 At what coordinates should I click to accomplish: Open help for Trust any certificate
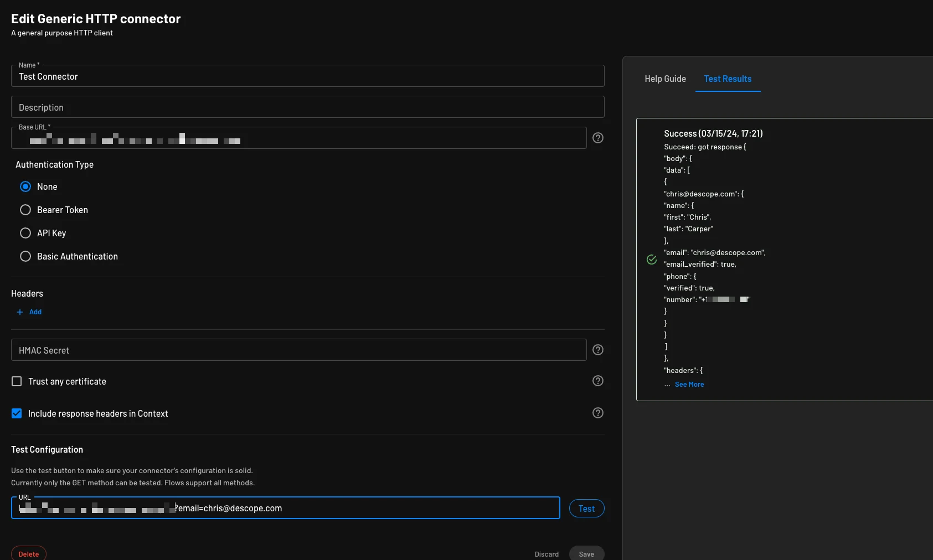[597, 381]
